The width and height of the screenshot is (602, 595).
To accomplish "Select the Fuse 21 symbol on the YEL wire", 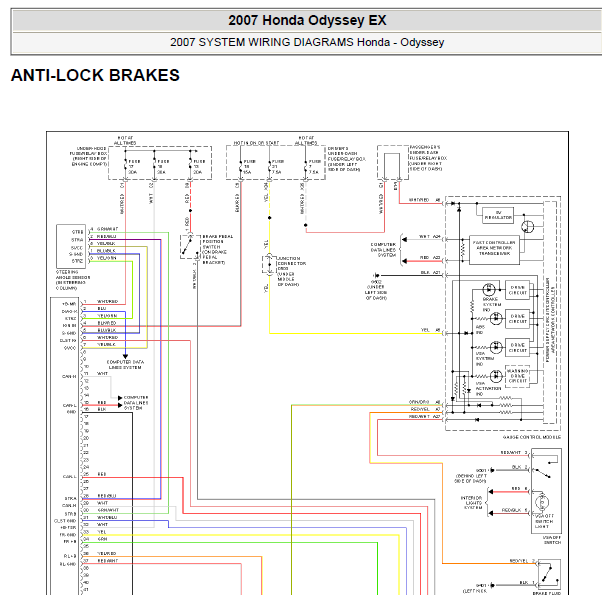I will coord(270,167).
